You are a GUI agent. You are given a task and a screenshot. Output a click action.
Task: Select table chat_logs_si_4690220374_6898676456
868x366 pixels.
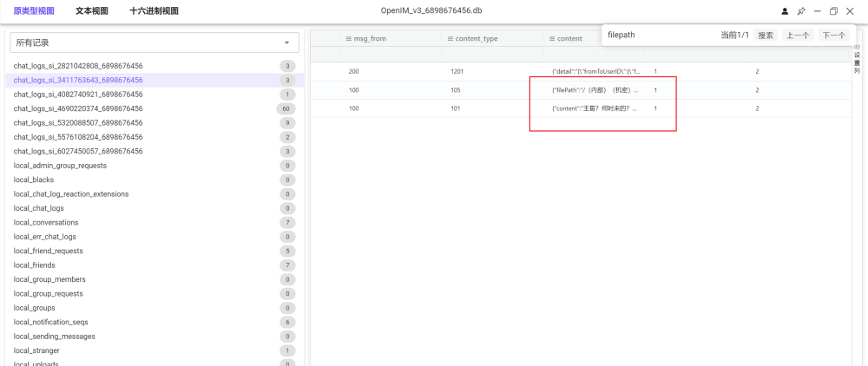click(x=78, y=108)
